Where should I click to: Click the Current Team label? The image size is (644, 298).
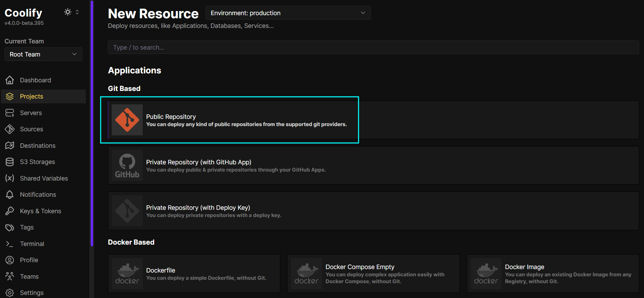coord(24,41)
